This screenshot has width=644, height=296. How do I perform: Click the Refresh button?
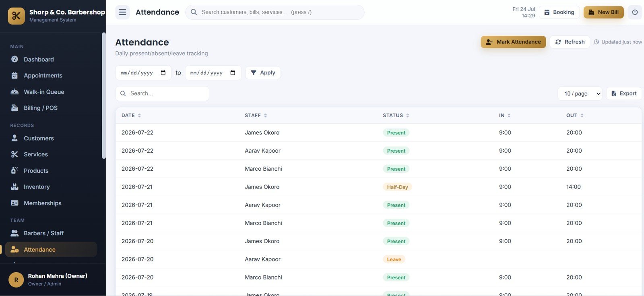570,42
